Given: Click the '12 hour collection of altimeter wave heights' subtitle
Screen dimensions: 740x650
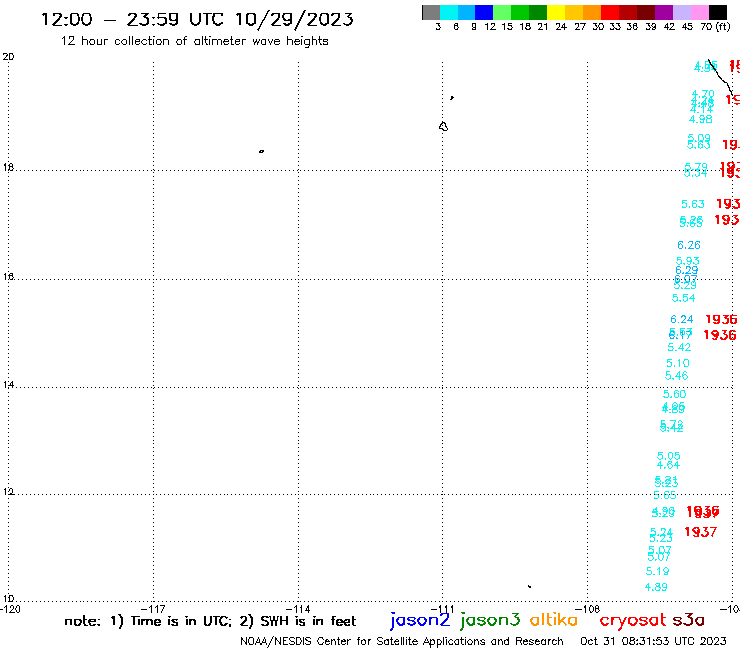Looking at the screenshot, I should (x=194, y=41).
